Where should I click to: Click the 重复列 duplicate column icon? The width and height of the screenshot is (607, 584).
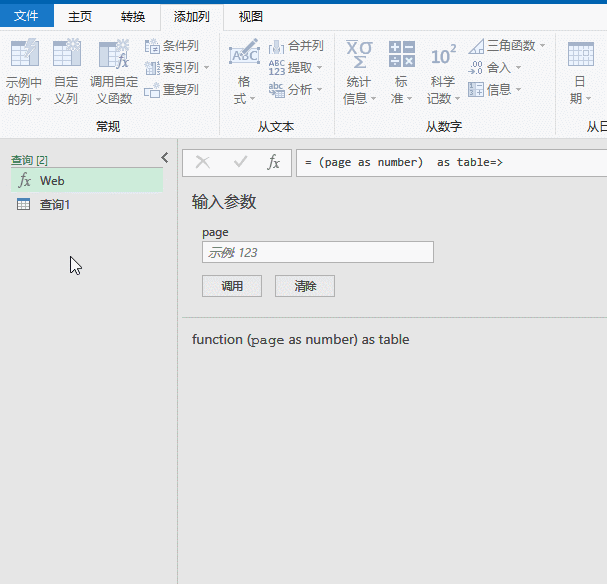[x=152, y=90]
